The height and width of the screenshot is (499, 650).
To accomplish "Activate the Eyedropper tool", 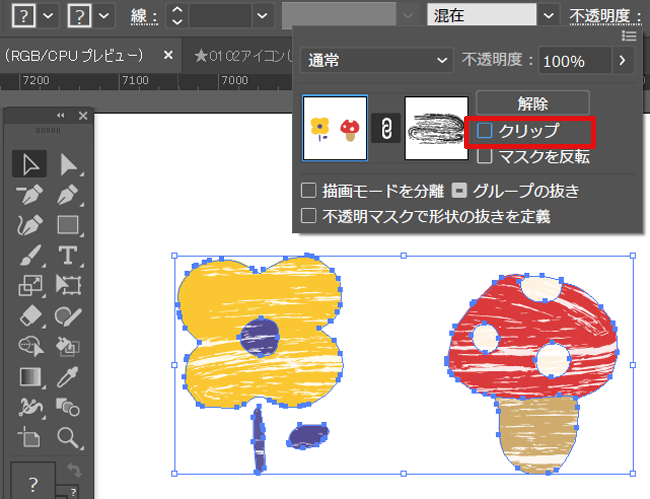I will click(68, 376).
